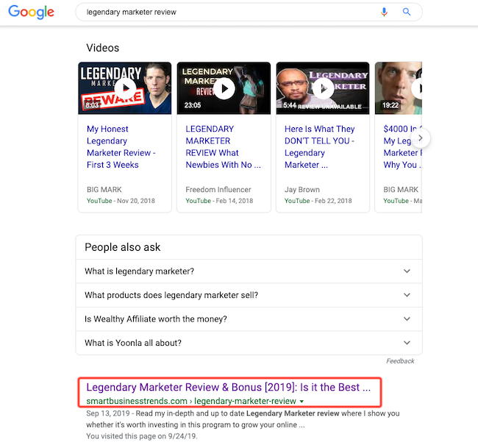Show next videos with carousel arrow
This screenshot has height=448, width=478.
421,138
